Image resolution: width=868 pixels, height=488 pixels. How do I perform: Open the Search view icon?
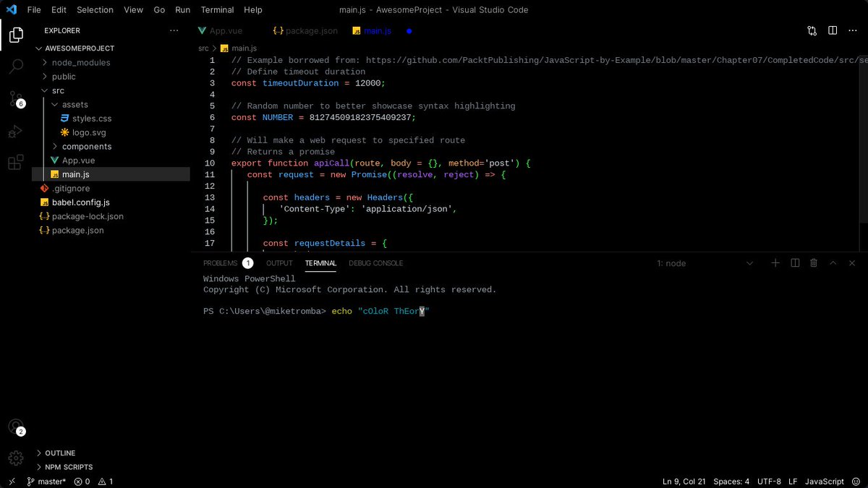click(15, 67)
